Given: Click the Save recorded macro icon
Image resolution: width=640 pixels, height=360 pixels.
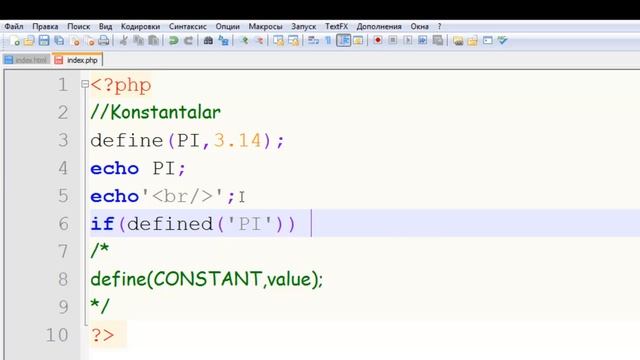Looking at the screenshot, I should click(x=438, y=40).
